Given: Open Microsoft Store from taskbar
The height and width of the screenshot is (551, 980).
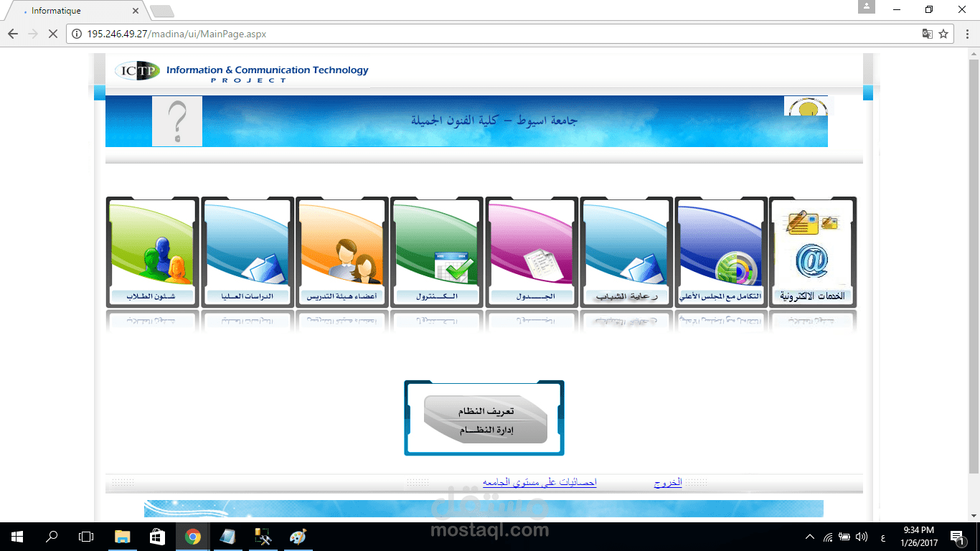Looking at the screenshot, I should [x=157, y=537].
